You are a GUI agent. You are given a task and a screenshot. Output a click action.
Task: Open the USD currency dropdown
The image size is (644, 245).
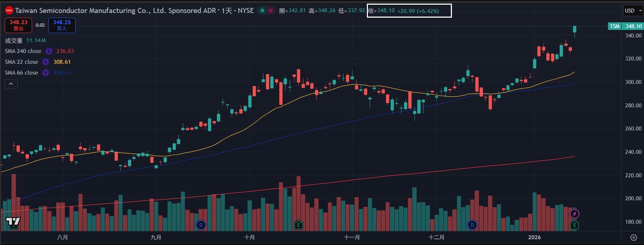coord(633,11)
